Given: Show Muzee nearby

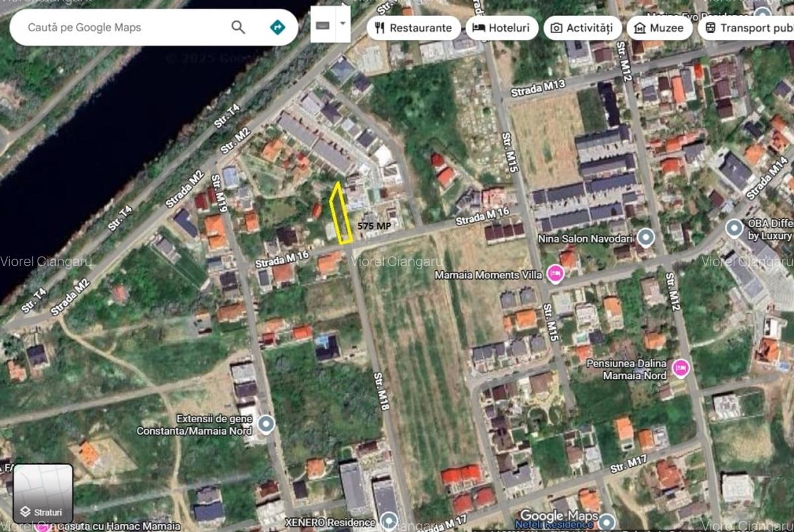Looking at the screenshot, I should click(659, 27).
